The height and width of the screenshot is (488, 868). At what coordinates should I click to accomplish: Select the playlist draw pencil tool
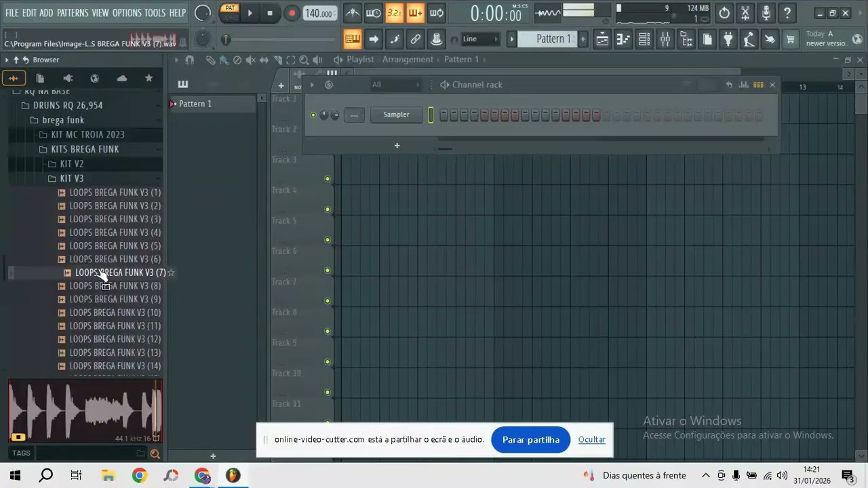click(211, 60)
